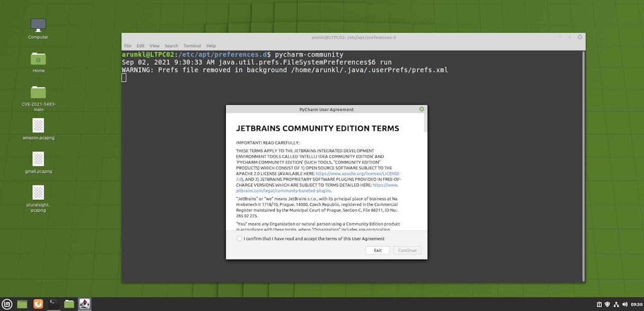The width and height of the screenshot is (644, 311).
Task: Click the 'java.util.prefs.FileSystemPreferences$6 run' line
Action: (257, 62)
